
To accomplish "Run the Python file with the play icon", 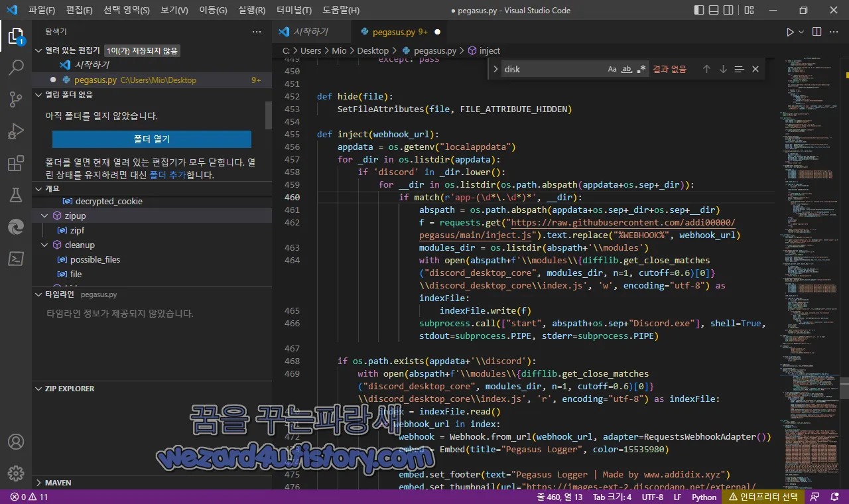I will tap(789, 32).
